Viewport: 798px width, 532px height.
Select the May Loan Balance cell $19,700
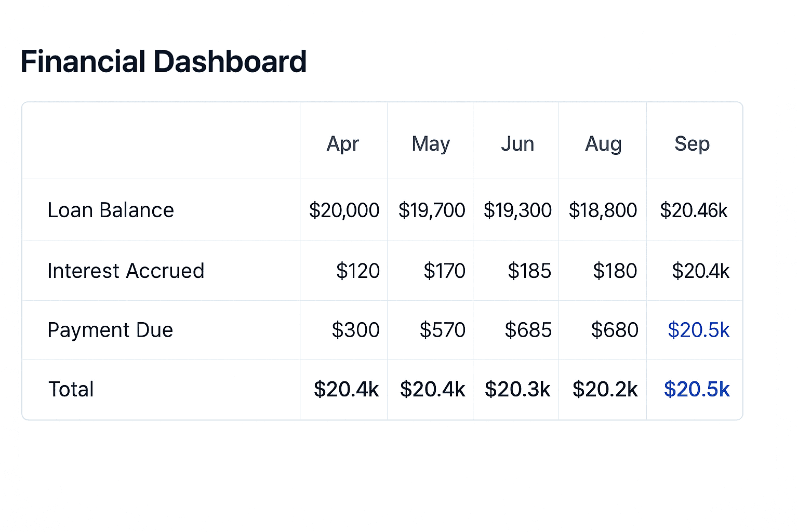point(432,210)
